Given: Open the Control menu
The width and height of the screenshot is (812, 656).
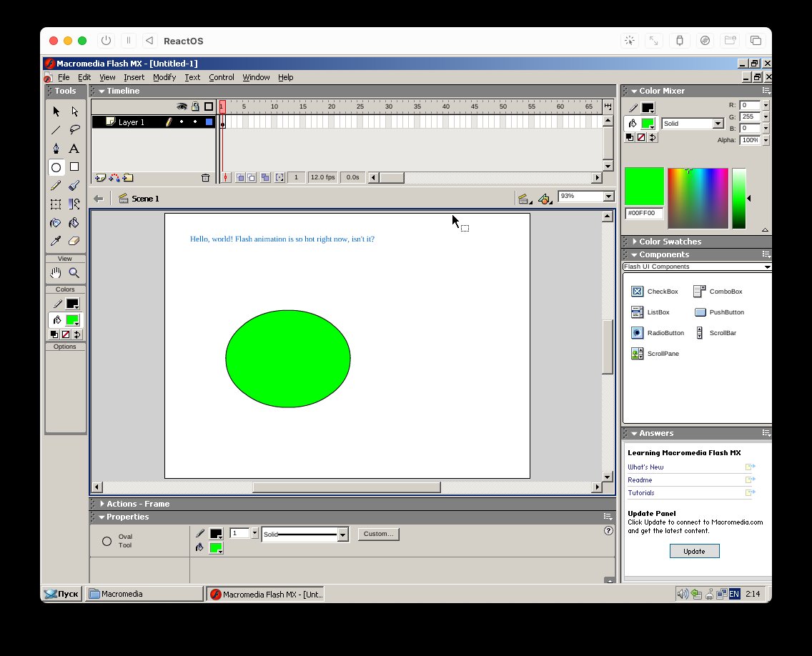Looking at the screenshot, I should click(222, 77).
